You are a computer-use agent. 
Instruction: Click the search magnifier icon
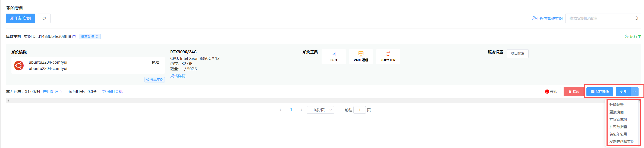[x=636, y=18]
